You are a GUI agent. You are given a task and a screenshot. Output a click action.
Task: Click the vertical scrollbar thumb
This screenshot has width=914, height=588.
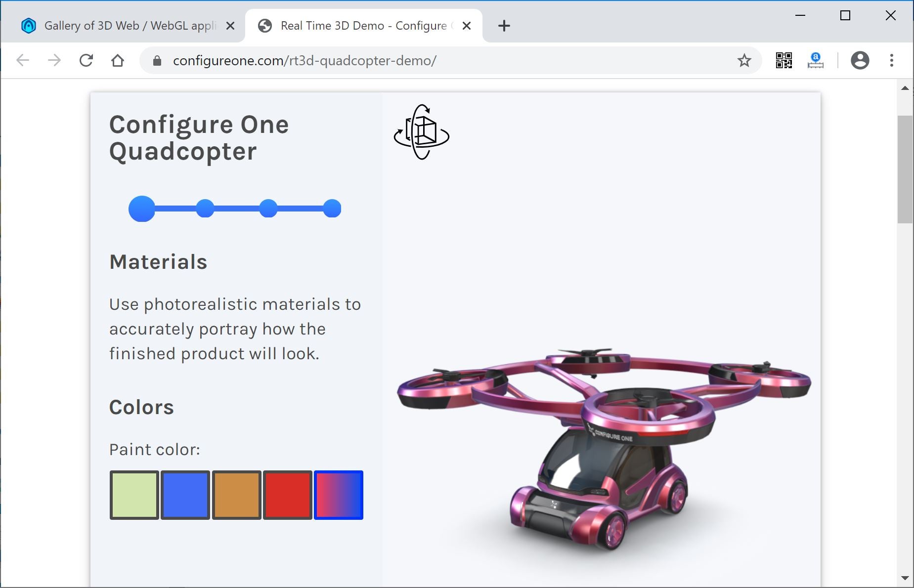pyautogui.click(x=905, y=169)
